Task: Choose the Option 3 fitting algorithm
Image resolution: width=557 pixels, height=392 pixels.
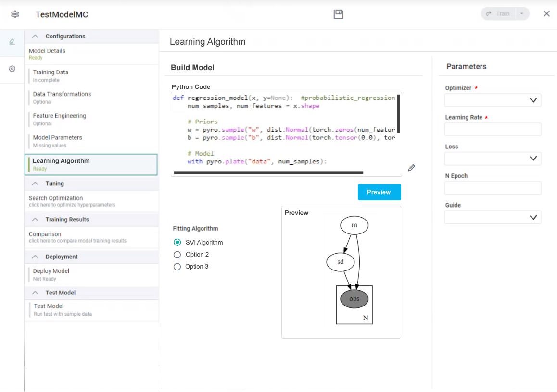Action: pos(177,267)
